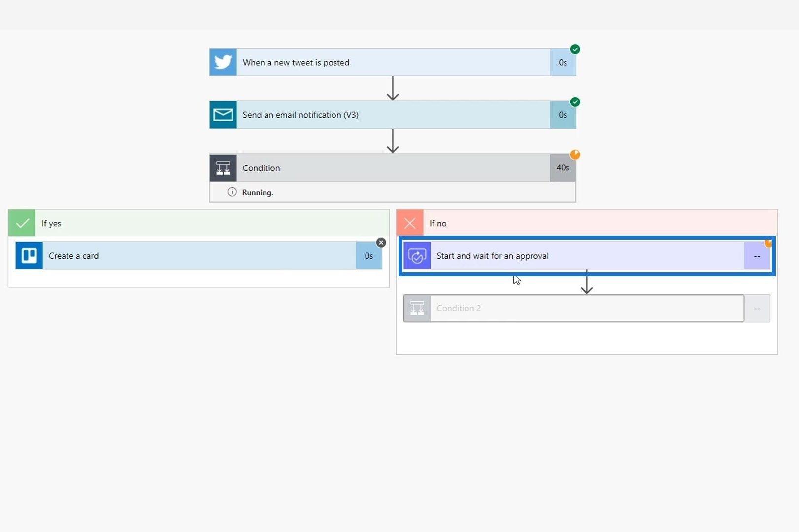Click orange running badge on Condition
The image size is (799, 532).
click(575, 155)
